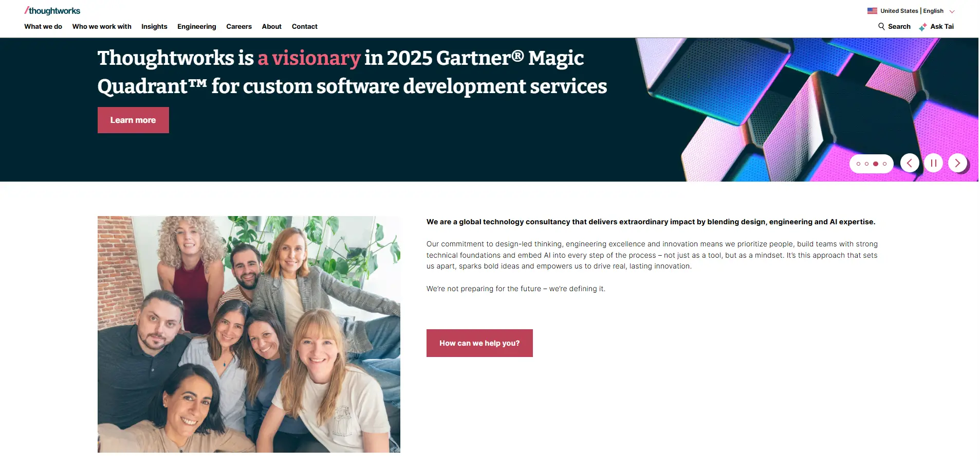Image resolution: width=980 pixels, height=464 pixels.
Task: Pause the carousel rotation
Action: coord(933,163)
